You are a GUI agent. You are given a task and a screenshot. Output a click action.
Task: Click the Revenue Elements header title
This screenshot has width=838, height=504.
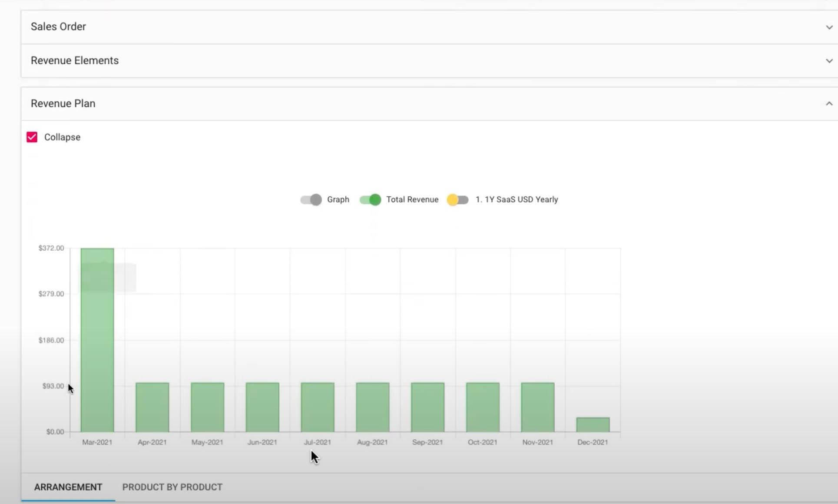click(x=75, y=60)
